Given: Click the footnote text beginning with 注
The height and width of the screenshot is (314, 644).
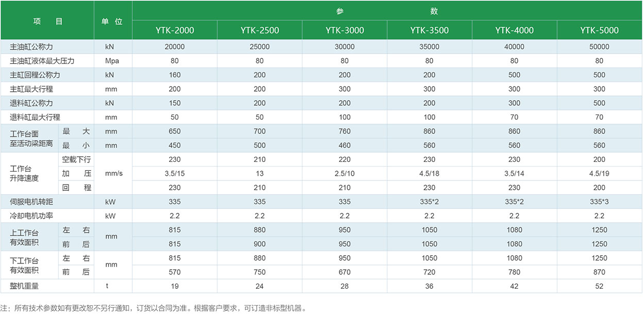Looking at the screenshot, I should tap(154, 309).
